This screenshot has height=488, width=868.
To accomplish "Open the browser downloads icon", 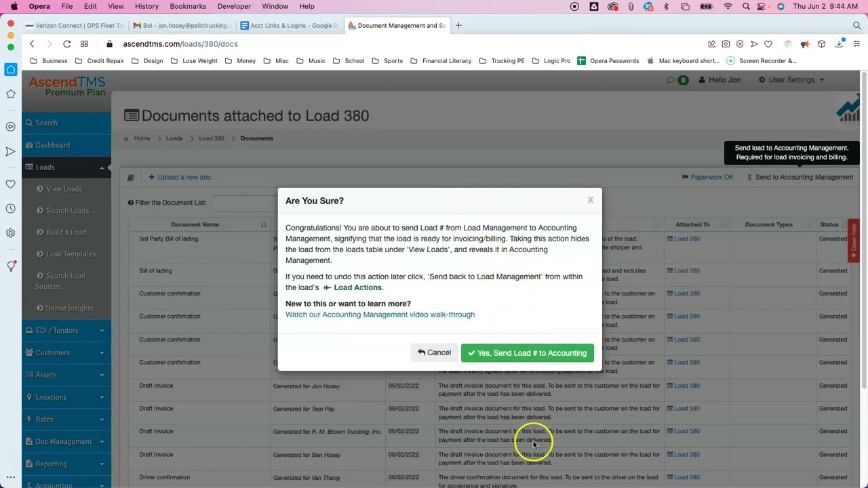I will (x=840, y=44).
